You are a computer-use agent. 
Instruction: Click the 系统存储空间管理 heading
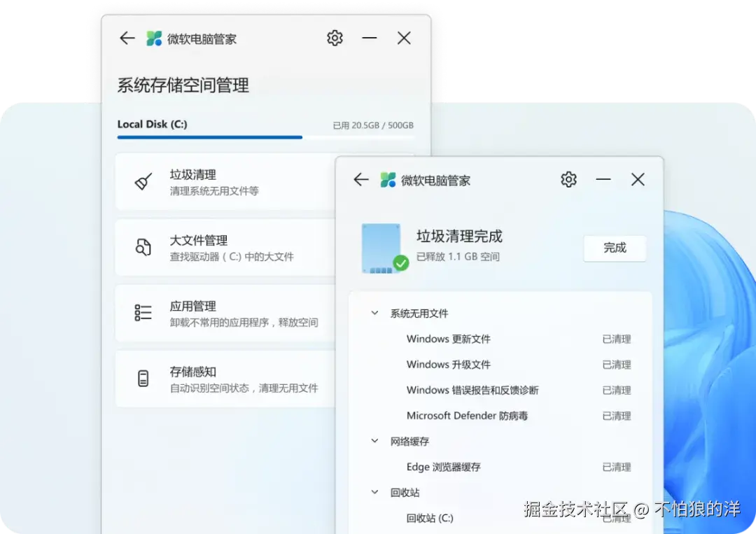183,85
